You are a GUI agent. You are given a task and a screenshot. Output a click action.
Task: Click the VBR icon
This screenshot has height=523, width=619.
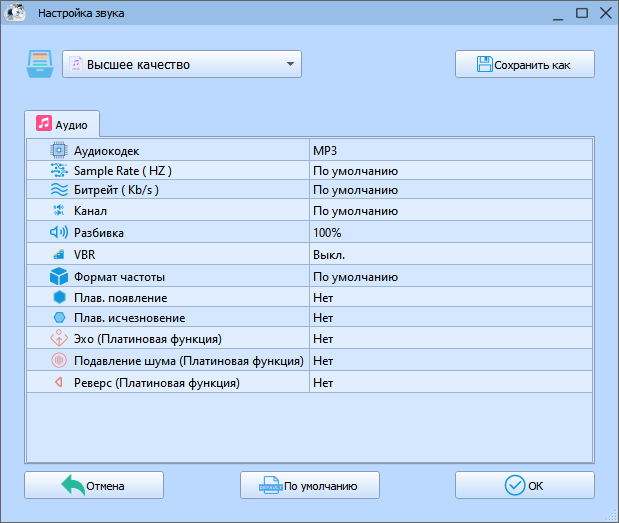pos(59,254)
